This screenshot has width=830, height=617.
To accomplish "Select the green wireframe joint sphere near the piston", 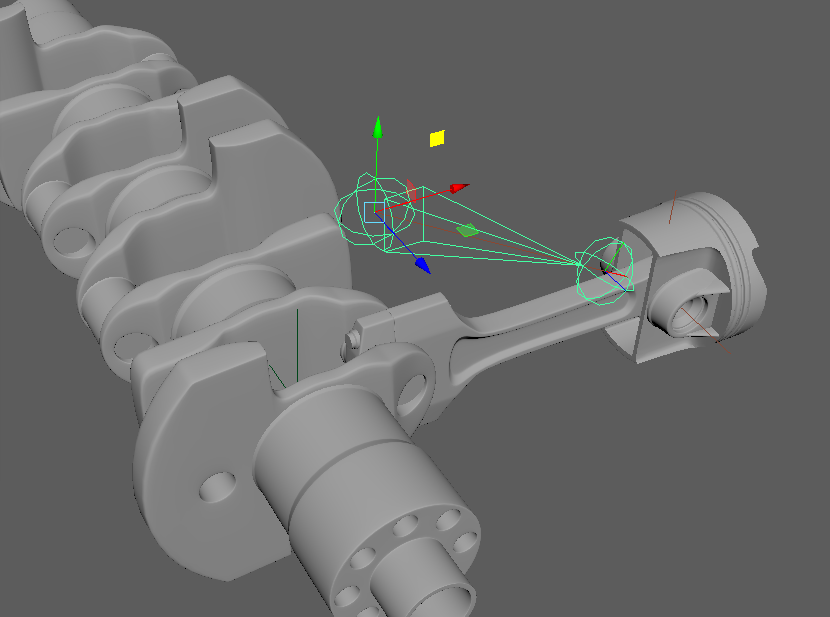I will (x=605, y=271).
